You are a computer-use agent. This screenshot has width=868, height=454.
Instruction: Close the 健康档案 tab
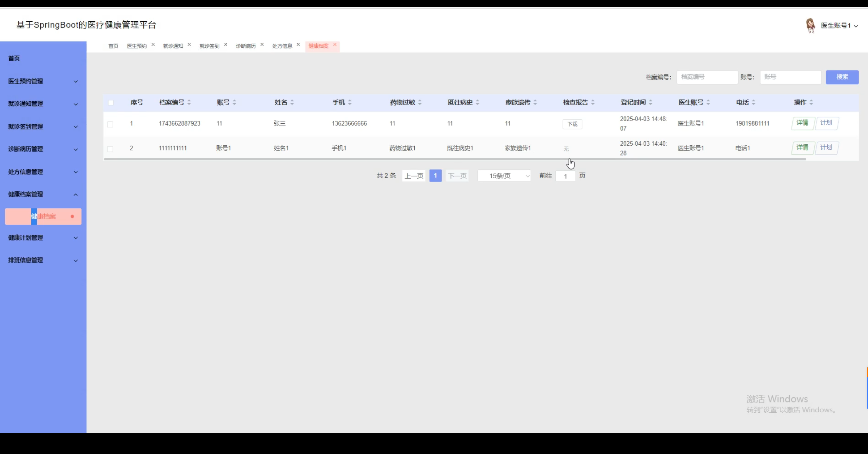tap(335, 44)
